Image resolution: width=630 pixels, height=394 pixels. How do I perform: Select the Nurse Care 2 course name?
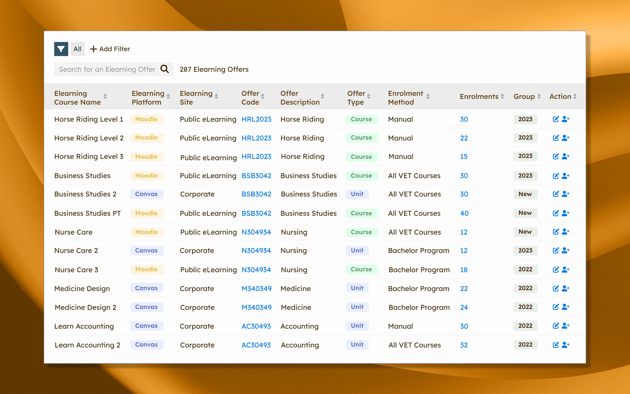click(x=76, y=250)
